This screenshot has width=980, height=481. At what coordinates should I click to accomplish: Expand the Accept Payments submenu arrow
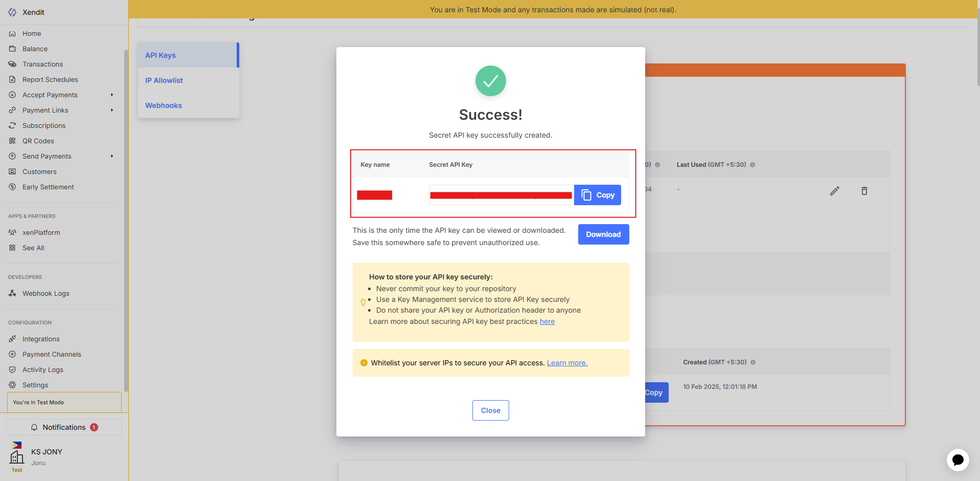point(112,95)
